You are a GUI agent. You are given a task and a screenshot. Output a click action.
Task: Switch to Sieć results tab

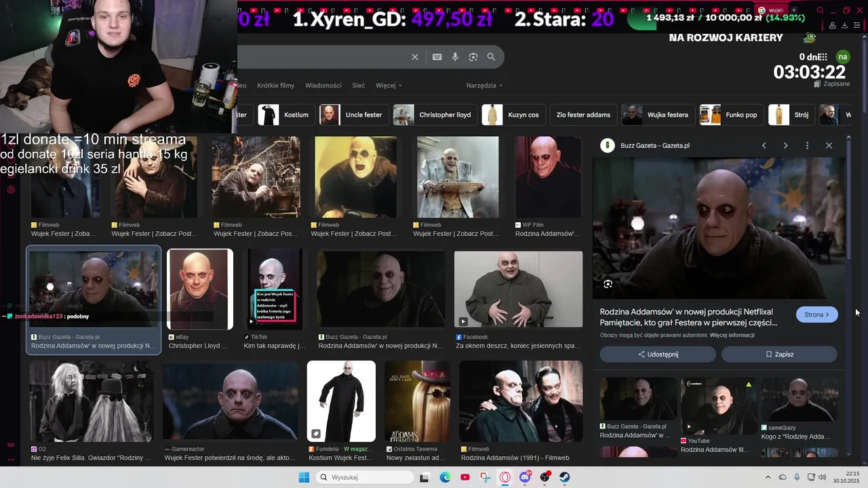click(359, 85)
